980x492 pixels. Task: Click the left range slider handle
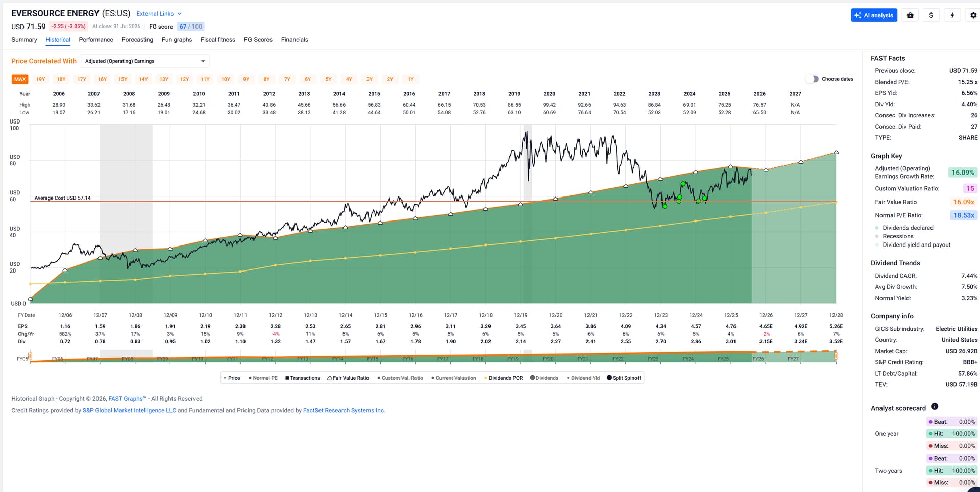point(30,356)
